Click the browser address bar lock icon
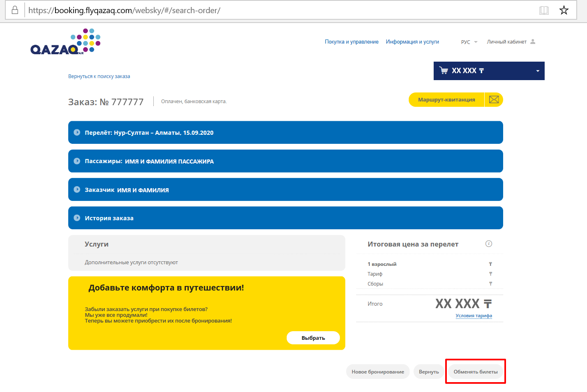This screenshot has width=587, height=392. click(15, 10)
